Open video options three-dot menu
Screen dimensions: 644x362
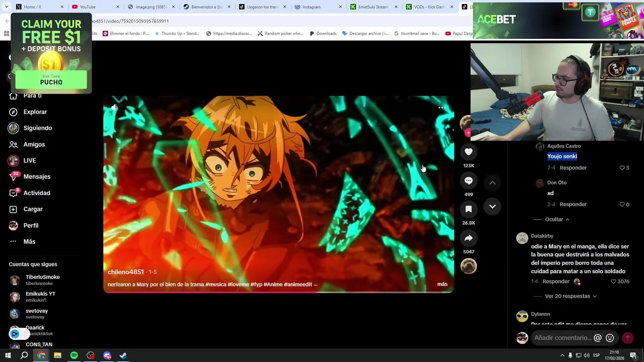click(442, 108)
